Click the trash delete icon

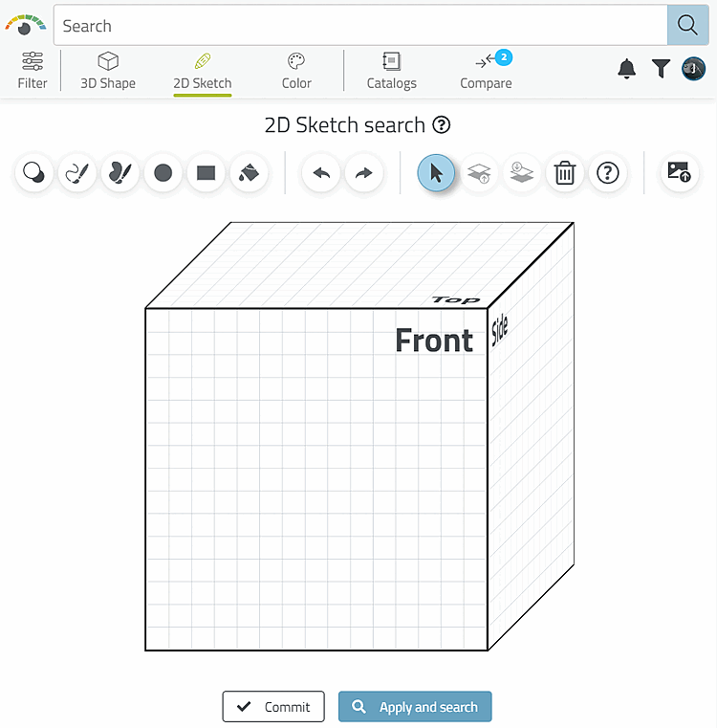click(x=565, y=173)
